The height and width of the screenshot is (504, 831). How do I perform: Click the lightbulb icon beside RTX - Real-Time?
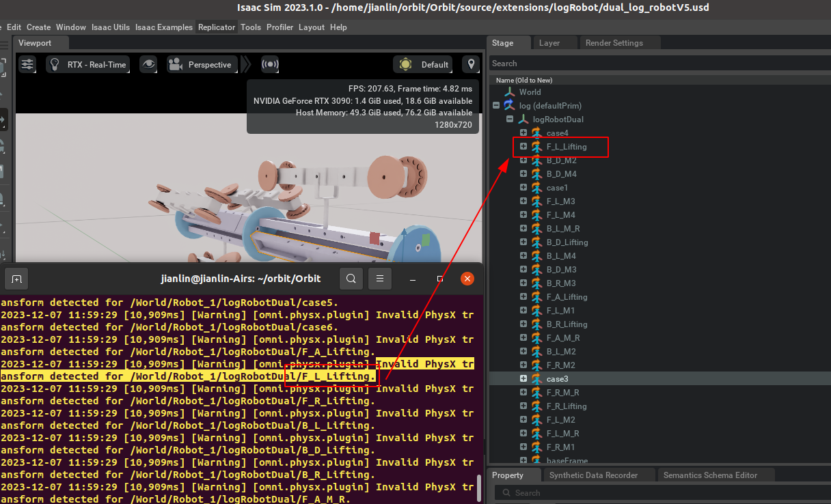pos(55,65)
